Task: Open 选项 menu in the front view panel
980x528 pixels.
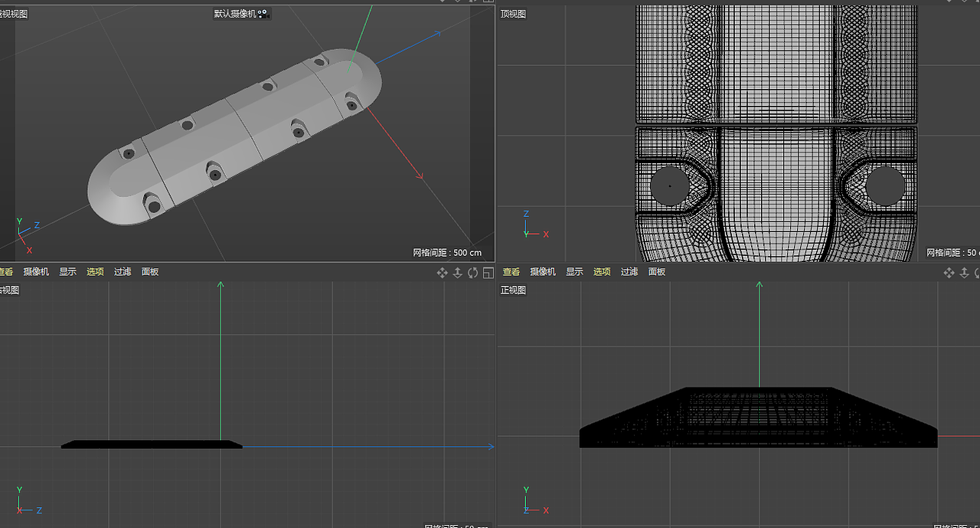Action: point(603,272)
